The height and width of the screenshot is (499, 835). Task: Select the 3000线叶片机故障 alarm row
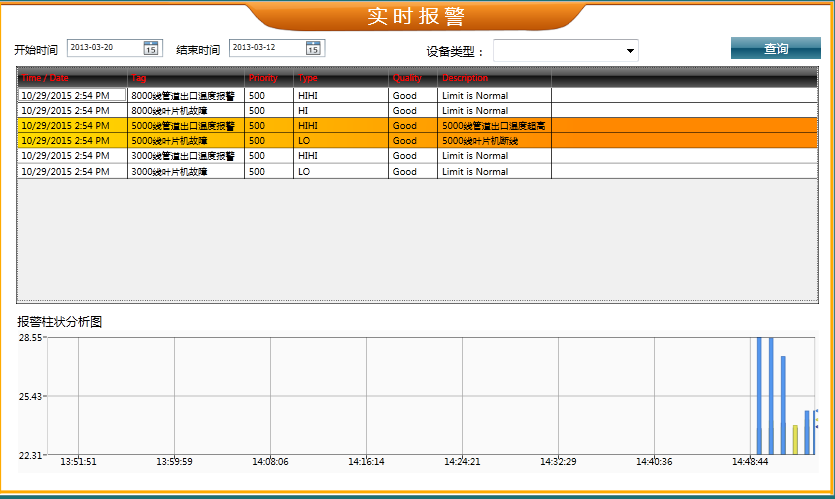(185, 172)
